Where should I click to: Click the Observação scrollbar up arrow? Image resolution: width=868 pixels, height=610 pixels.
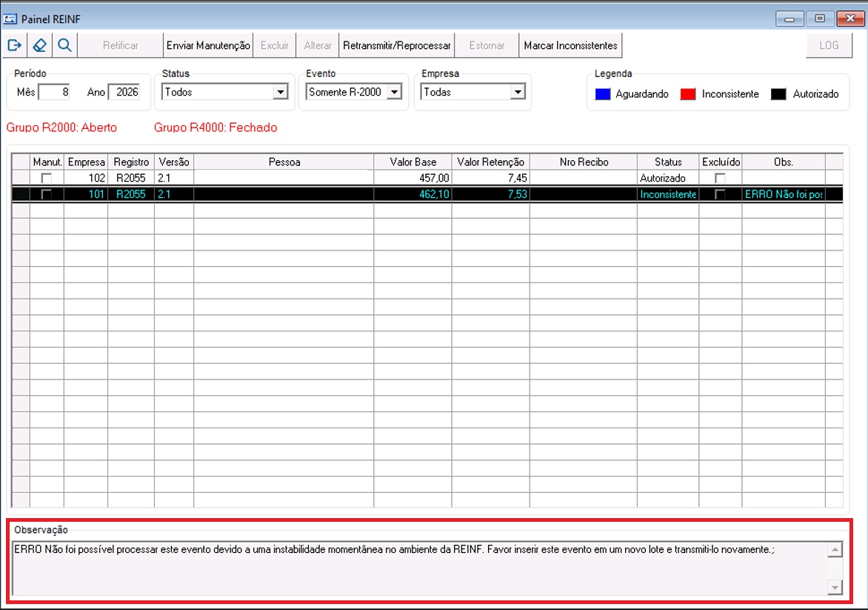835,550
